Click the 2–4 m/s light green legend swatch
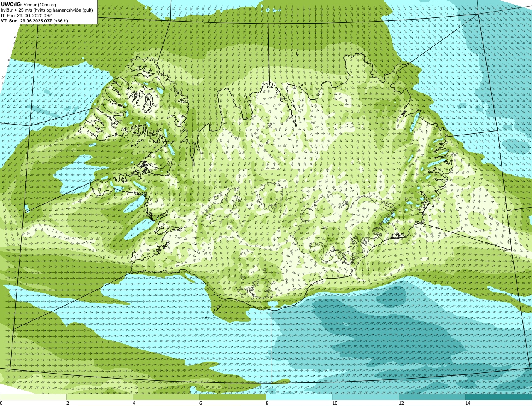Screen dimensions: 532x406 (100, 397)
